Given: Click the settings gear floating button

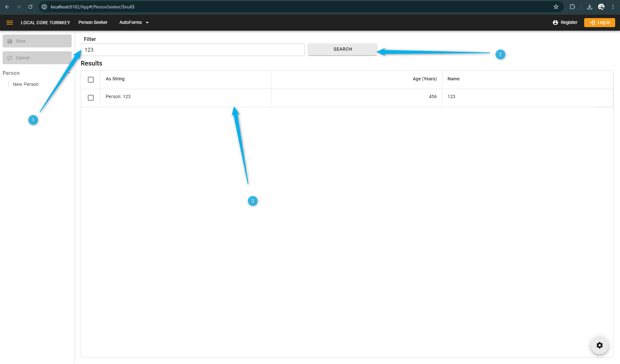Looking at the screenshot, I should coord(599,345).
